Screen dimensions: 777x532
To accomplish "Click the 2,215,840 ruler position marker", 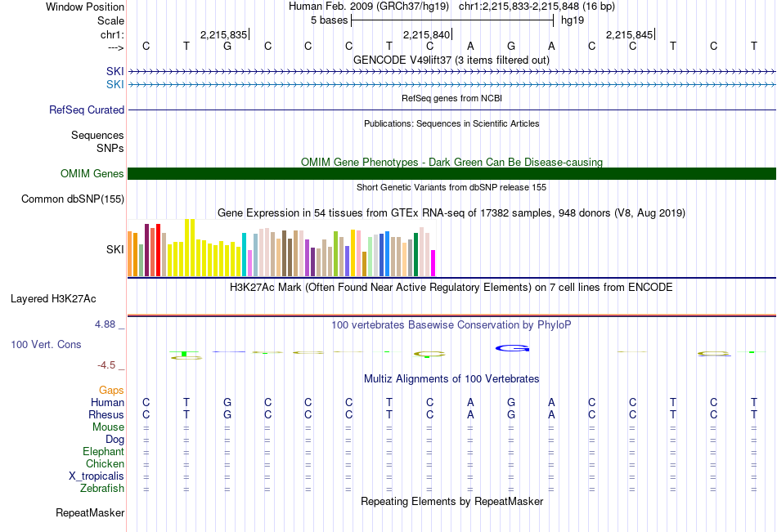I will 427,35.
